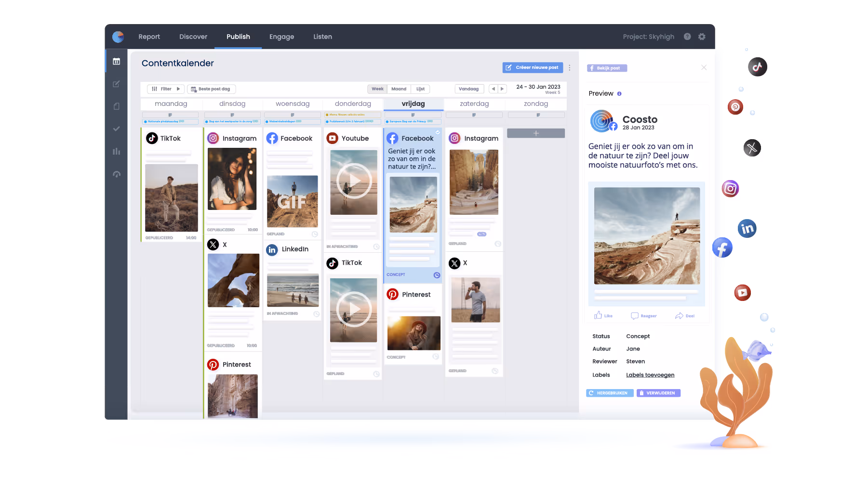Click the TikTok icon in maandag column
Image resolution: width=868 pixels, height=482 pixels.
152,138
